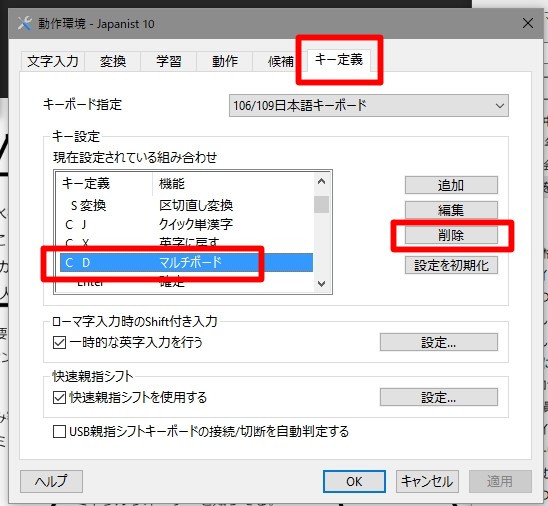Click 設定を初期化 button

[451, 265]
